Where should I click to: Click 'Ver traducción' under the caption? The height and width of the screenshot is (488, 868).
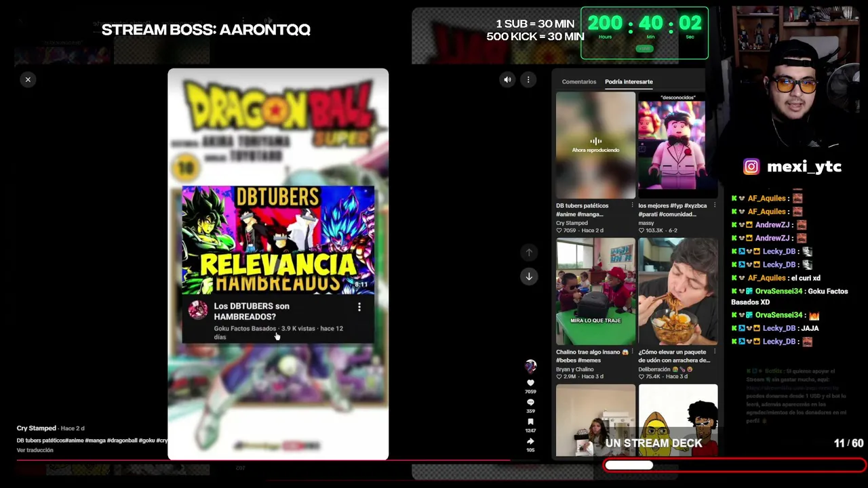click(35, 450)
